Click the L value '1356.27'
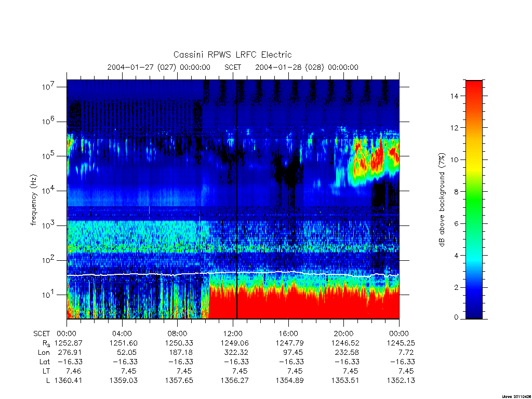 [x=234, y=380]
